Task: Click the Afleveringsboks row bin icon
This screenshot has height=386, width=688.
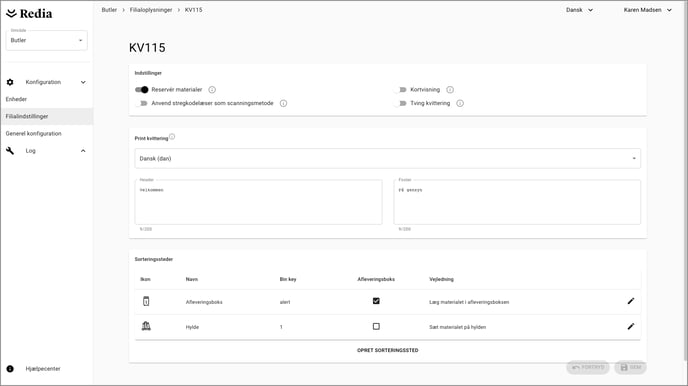Action: click(146, 301)
